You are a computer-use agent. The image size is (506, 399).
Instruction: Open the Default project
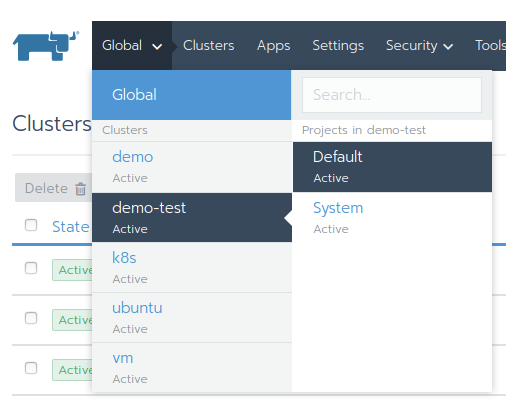[392, 167]
